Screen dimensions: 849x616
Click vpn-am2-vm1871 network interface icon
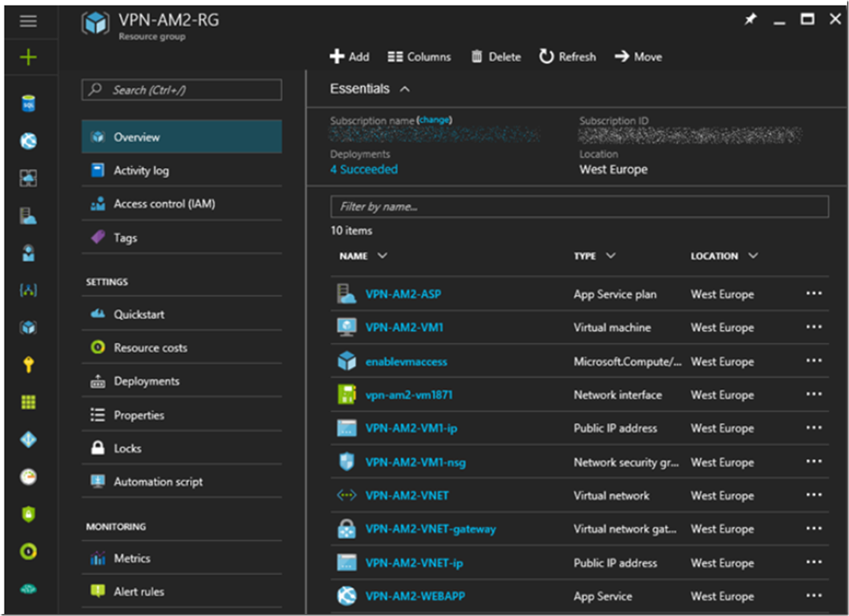point(347,394)
